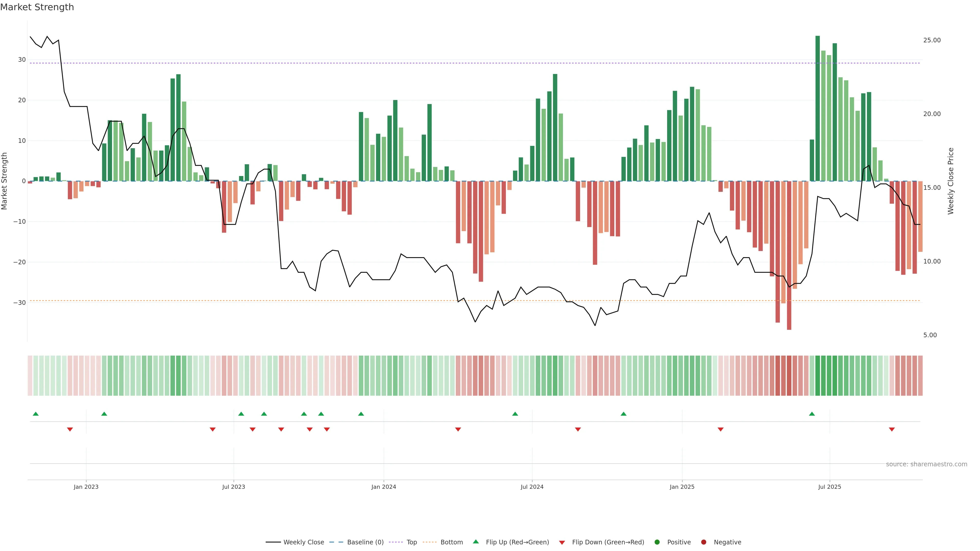Viewport: 980px width, 551px height.
Task: Click the green flip-up marker just before Jul 2025
Action: [812, 414]
